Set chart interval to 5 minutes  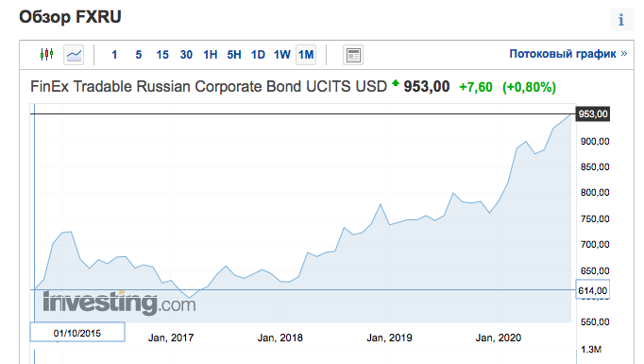pos(139,55)
